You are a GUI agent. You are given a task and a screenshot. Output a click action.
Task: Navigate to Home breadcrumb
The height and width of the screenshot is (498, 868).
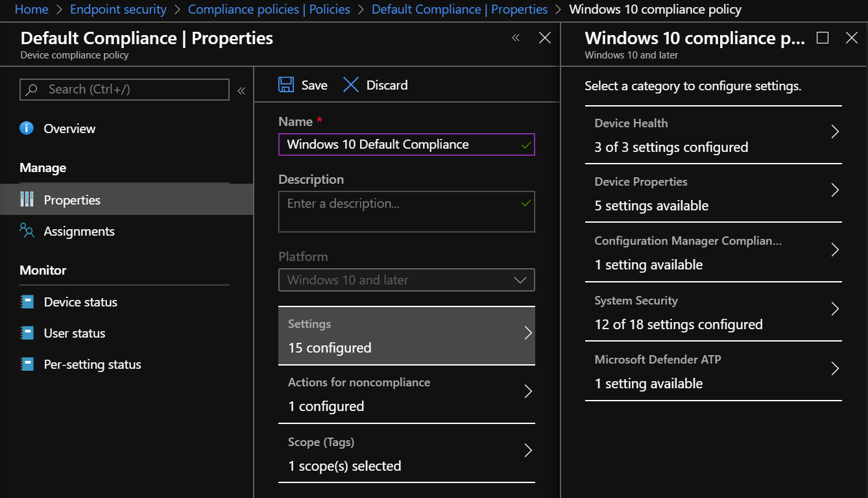tap(31, 9)
